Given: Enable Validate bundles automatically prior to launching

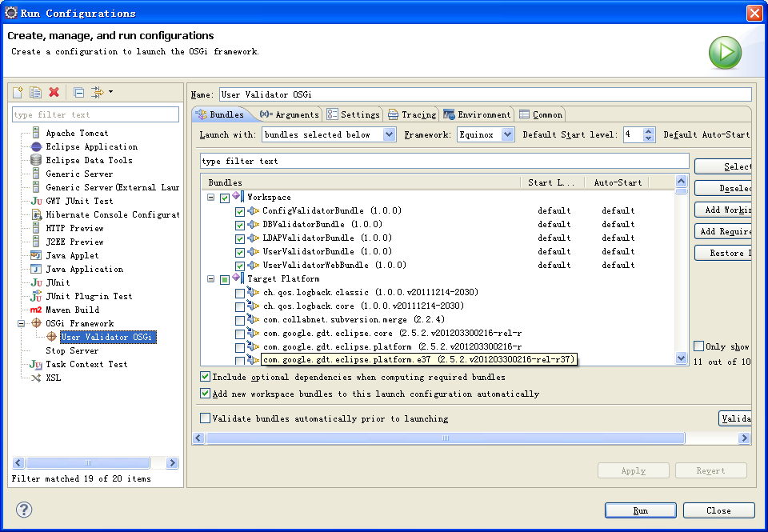Looking at the screenshot, I should point(206,418).
